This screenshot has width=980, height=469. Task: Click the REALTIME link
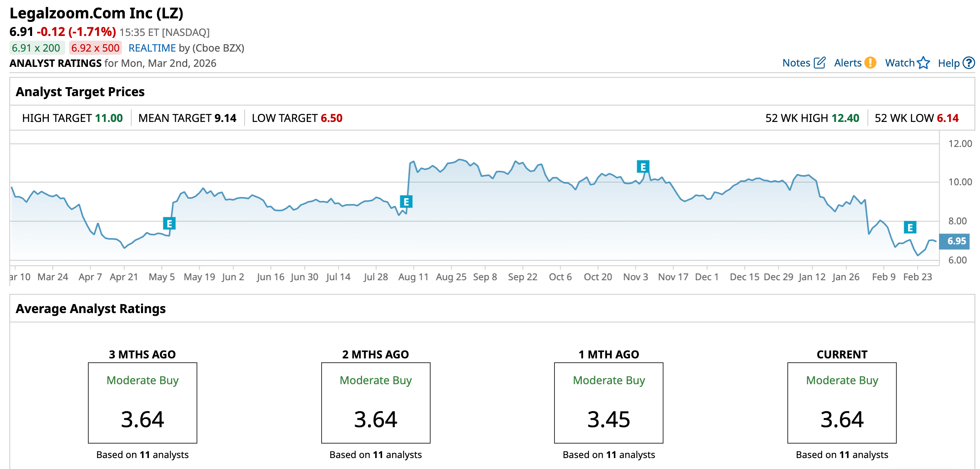(x=152, y=48)
